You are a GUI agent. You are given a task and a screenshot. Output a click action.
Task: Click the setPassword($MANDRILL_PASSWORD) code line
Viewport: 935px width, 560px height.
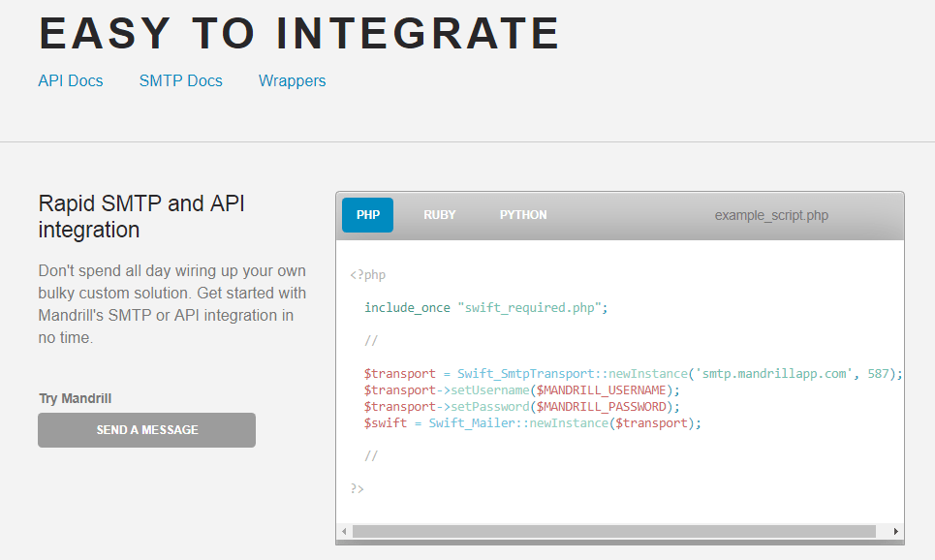(x=522, y=407)
